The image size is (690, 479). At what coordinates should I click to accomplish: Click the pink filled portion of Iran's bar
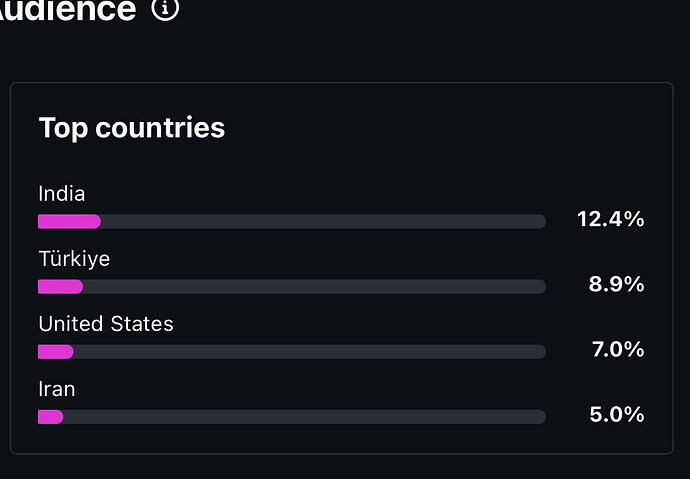50,417
